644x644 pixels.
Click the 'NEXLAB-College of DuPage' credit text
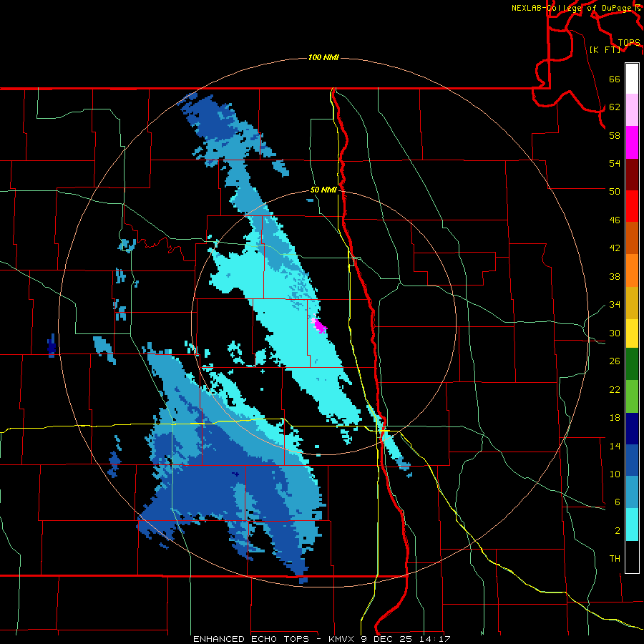coord(573,8)
